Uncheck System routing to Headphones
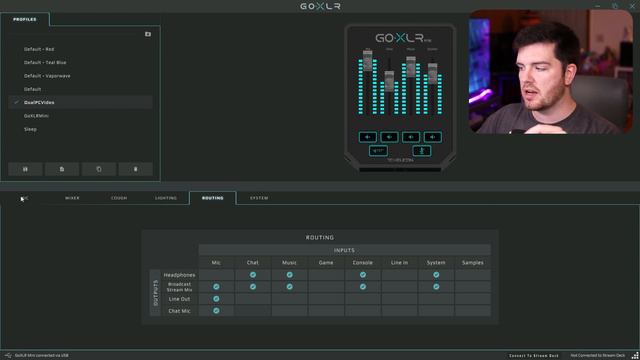The width and height of the screenshot is (640, 360). coord(436,275)
